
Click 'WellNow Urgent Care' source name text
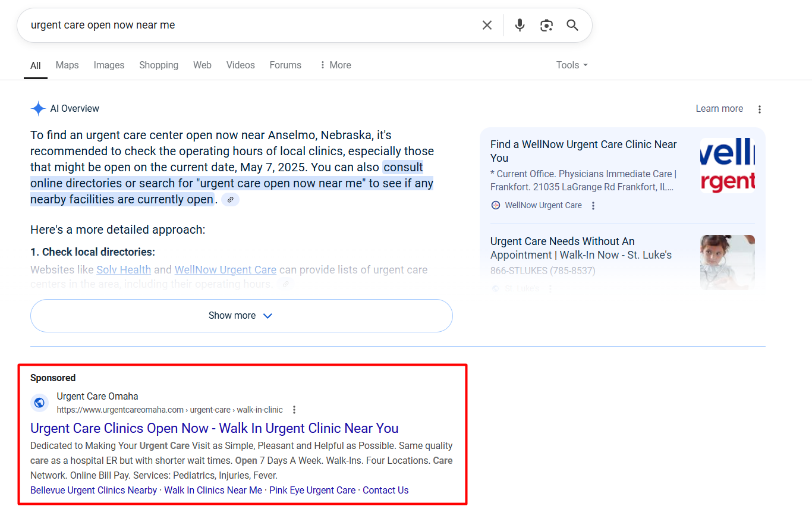[543, 206]
